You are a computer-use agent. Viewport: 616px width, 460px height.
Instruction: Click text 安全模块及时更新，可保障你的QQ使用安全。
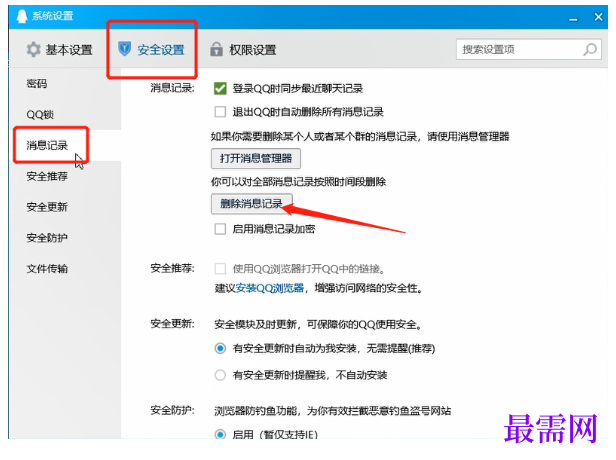[x=318, y=324]
